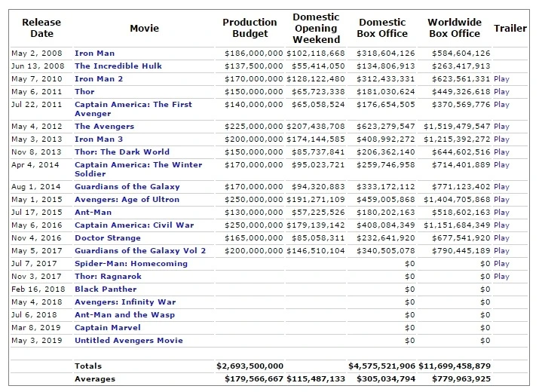The image size is (539, 392).
Task: Open Captain America: Civil War link
Action: (134, 225)
